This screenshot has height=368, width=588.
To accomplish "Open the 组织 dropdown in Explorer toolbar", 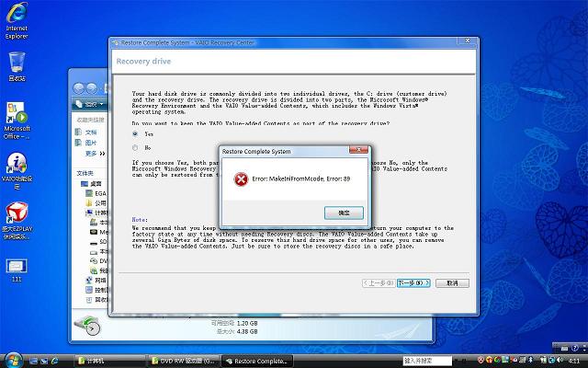I will click(90, 104).
